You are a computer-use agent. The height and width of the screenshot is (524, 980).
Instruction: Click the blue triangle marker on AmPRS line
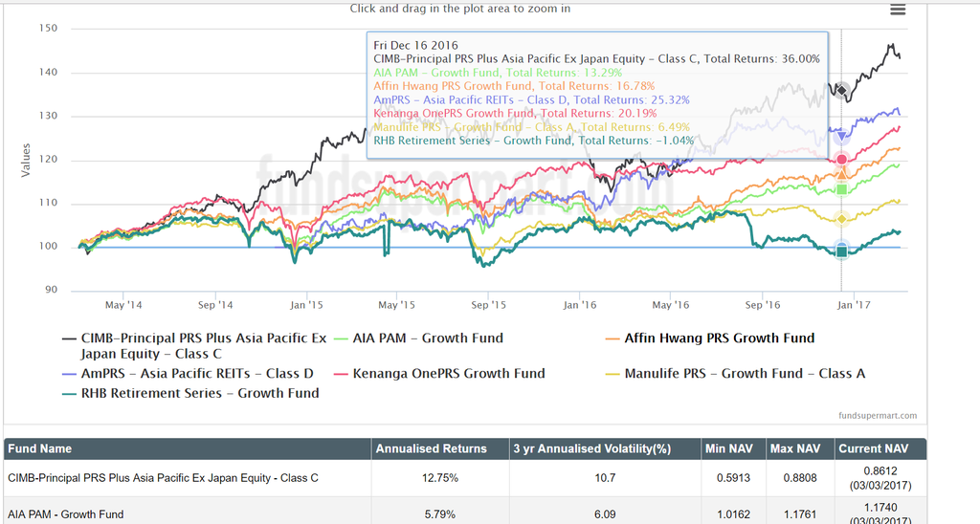pyautogui.click(x=841, y=136)
